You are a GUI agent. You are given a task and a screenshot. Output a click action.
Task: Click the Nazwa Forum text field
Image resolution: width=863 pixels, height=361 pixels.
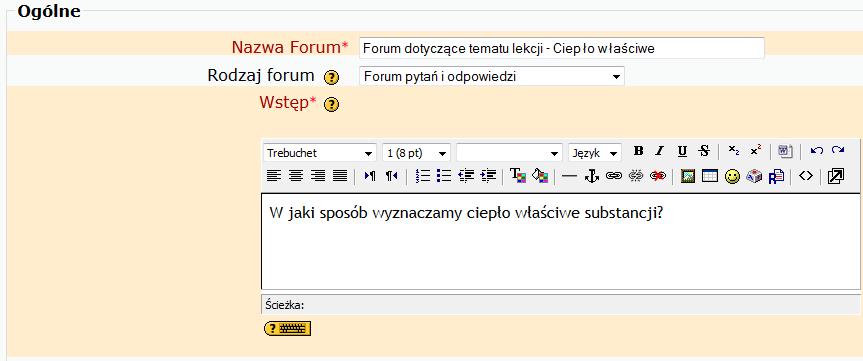coord(561,48)
